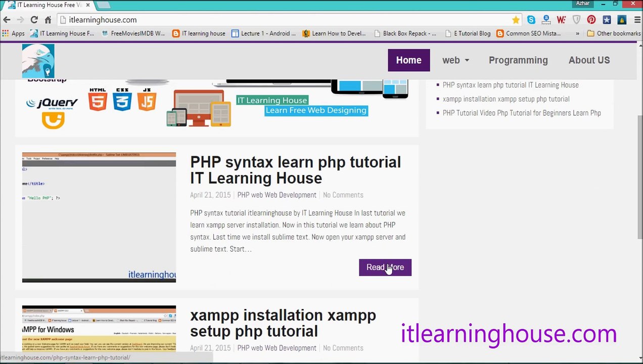Screen dimensions: 643x364
Task: Open the red W extension icon
Action: tap(561, 20)
